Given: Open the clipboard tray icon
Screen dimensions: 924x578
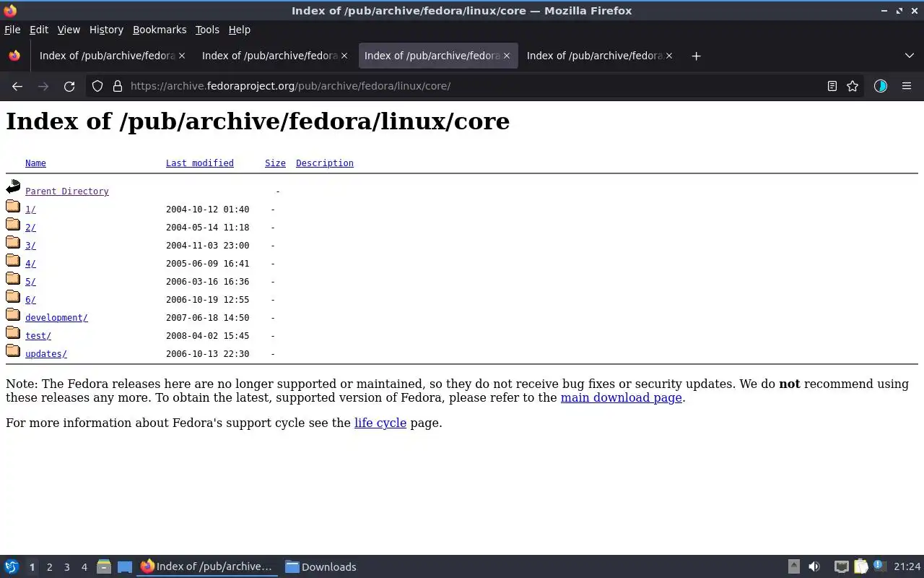Looking at the screenshot, I should pyautogui.click(x=860, y=566).
